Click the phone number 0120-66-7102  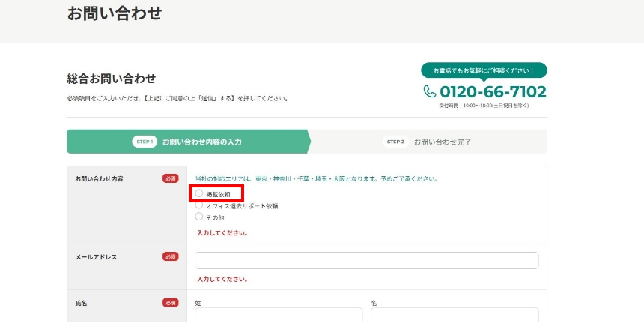point(493,92)
